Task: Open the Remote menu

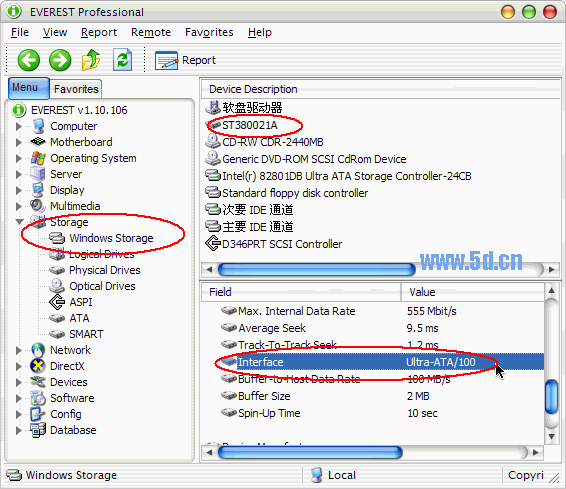Action: coord(151,32)
